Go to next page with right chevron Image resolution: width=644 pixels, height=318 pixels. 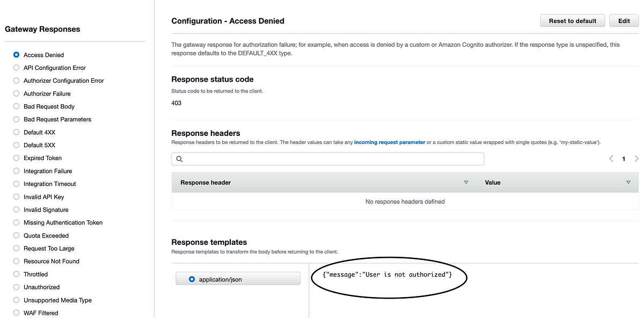[636, 159]
